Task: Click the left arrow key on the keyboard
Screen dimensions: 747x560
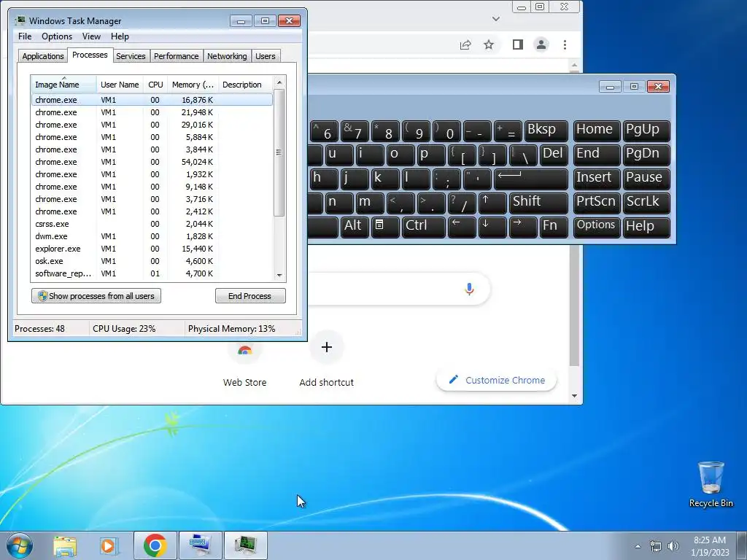Action: [x=462, y=227]
